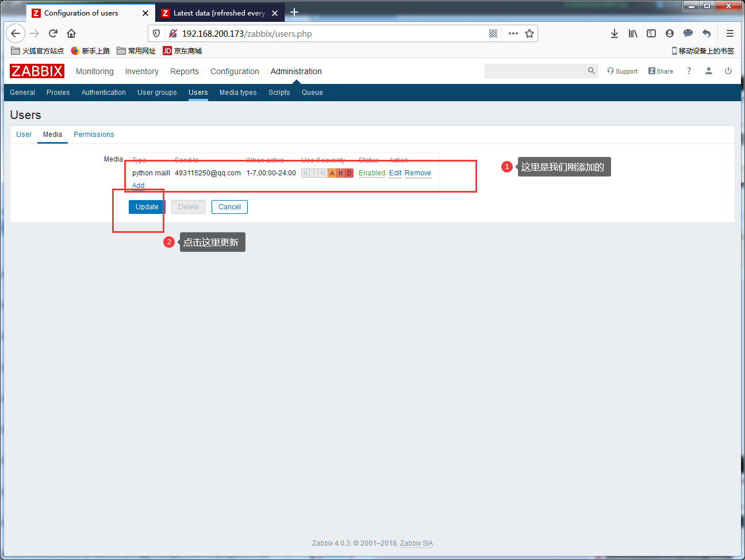This screenshot has width=745, height=560.
Task: Bookmark this page with the star icon
Action: pyautogui.click(x=529, y=33)
